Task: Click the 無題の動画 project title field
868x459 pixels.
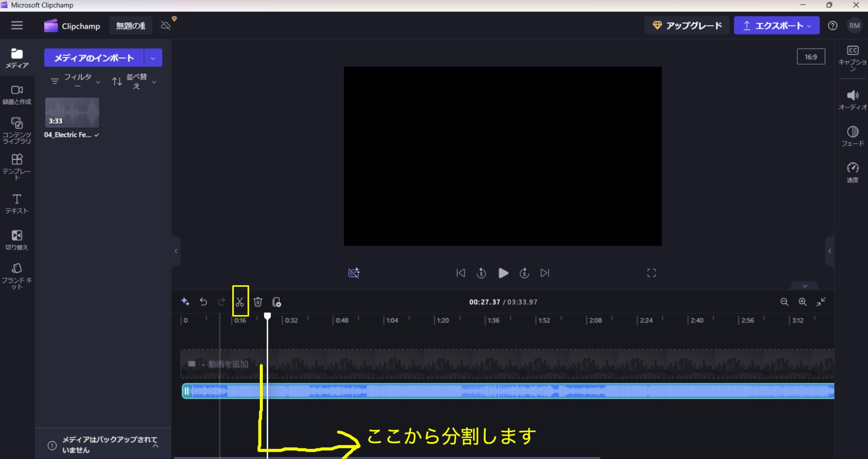Action: pyautogui.click(x=131, y=26)
